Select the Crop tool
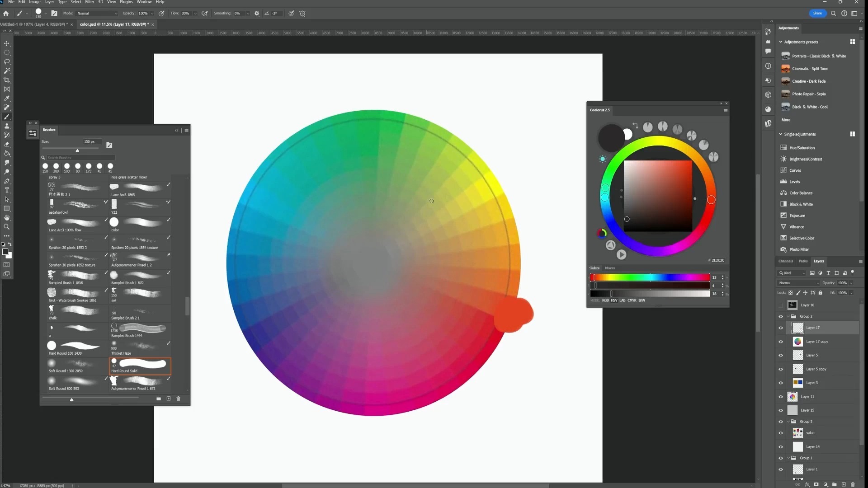 (x=7, y=80)
